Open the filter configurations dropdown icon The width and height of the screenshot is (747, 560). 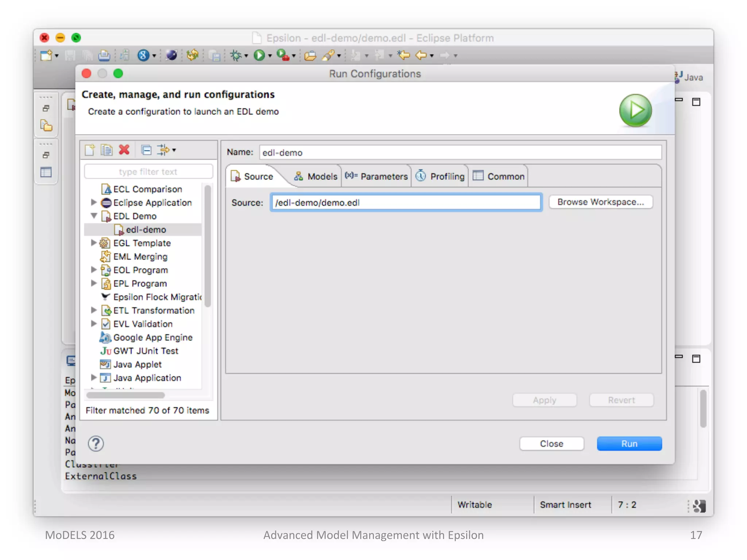166,150
